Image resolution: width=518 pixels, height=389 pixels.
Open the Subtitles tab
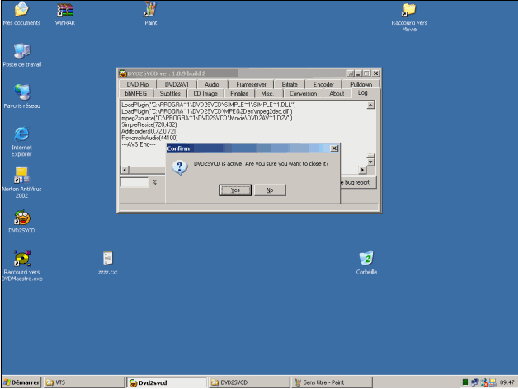pyautogui.click(x=170, y=94)
